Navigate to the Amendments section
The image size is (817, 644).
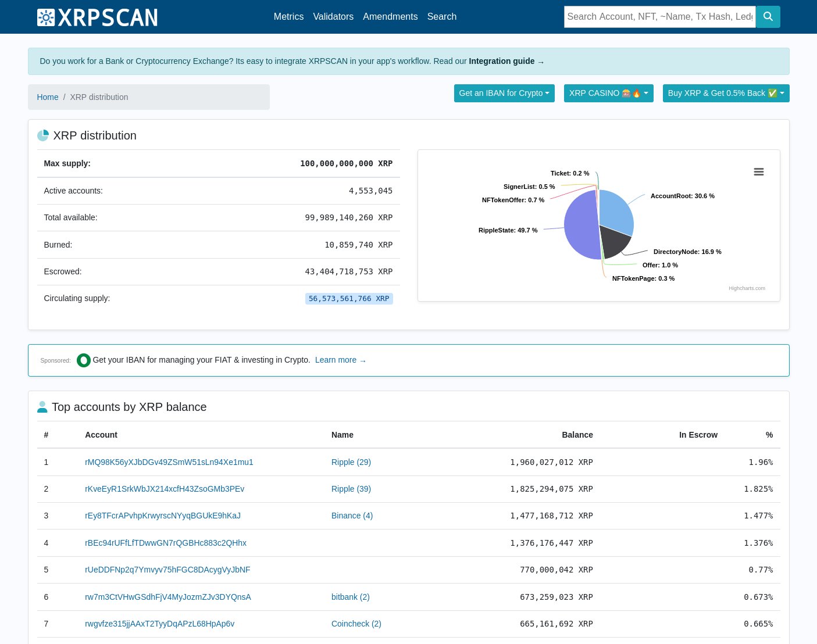coord(390,16)
